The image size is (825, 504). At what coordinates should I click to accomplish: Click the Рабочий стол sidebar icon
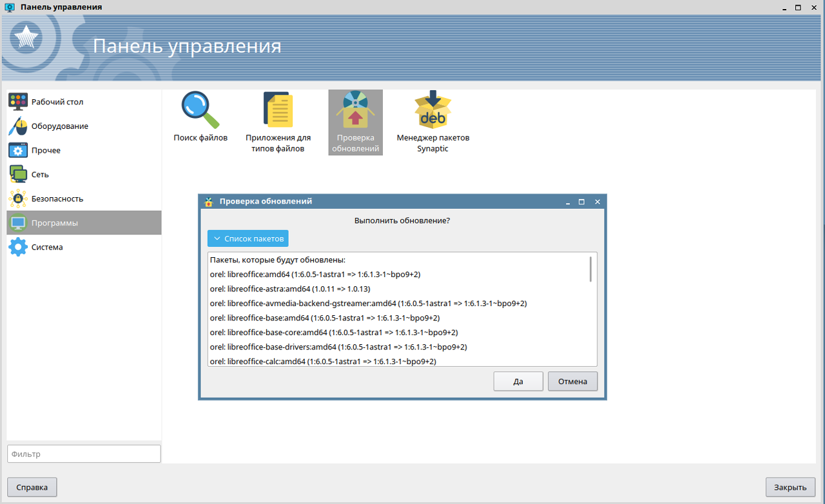pos(18,102)
